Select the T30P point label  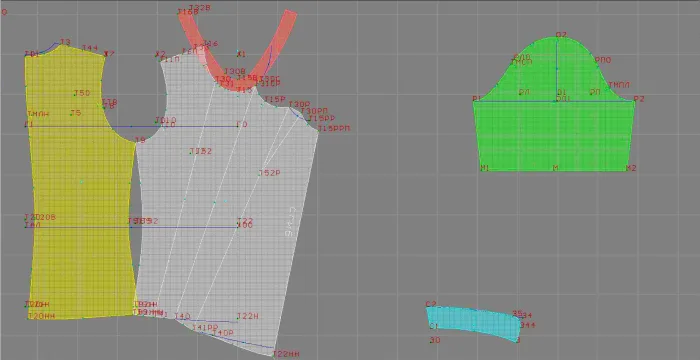pos(299,105)
